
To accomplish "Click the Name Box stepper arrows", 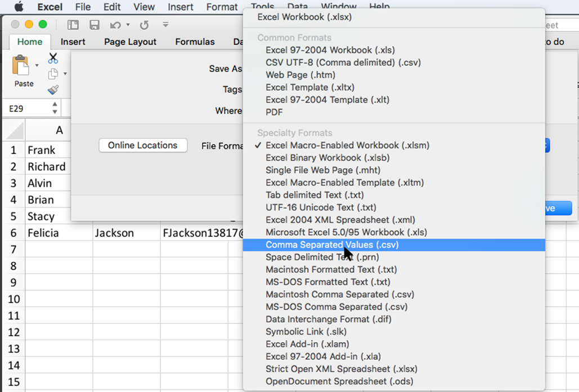I will (55, 108).
